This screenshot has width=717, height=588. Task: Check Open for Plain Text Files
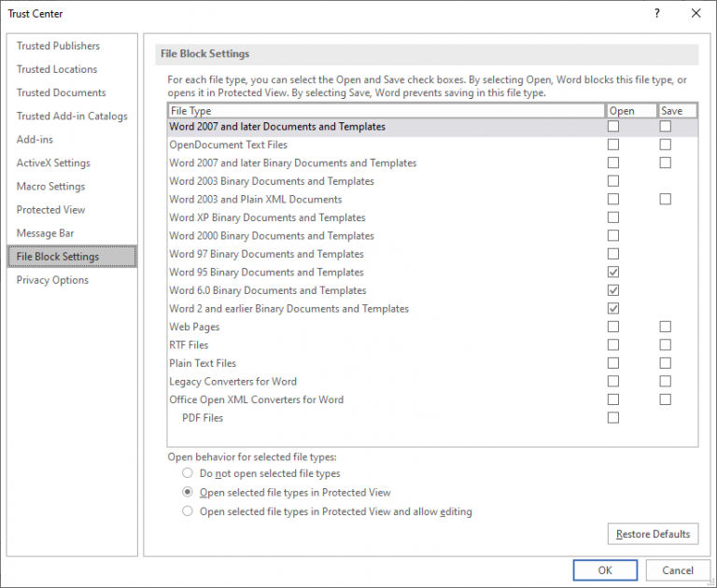[x=613, y=363]
